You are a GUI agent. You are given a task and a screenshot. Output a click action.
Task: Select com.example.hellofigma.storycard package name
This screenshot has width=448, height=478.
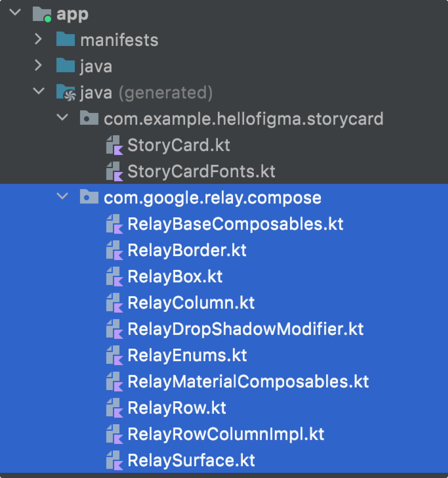[x=243, y=119]
